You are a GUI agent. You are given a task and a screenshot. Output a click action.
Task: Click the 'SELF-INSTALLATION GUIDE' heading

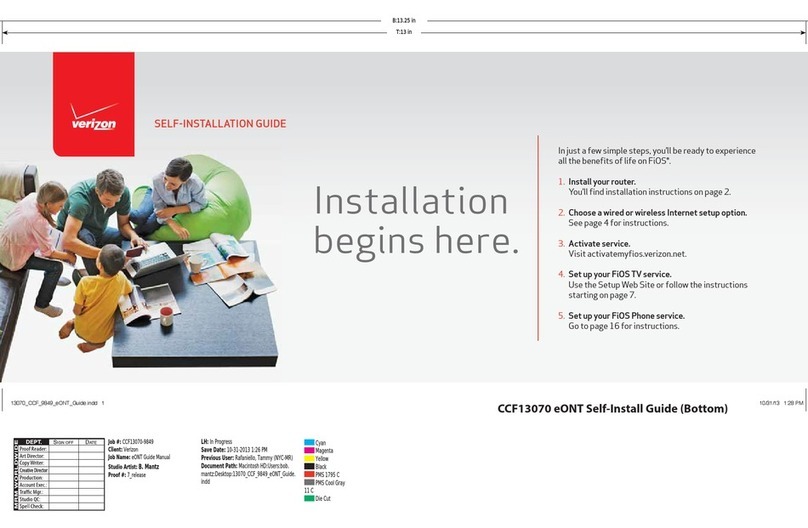click(x=220, y=124)
